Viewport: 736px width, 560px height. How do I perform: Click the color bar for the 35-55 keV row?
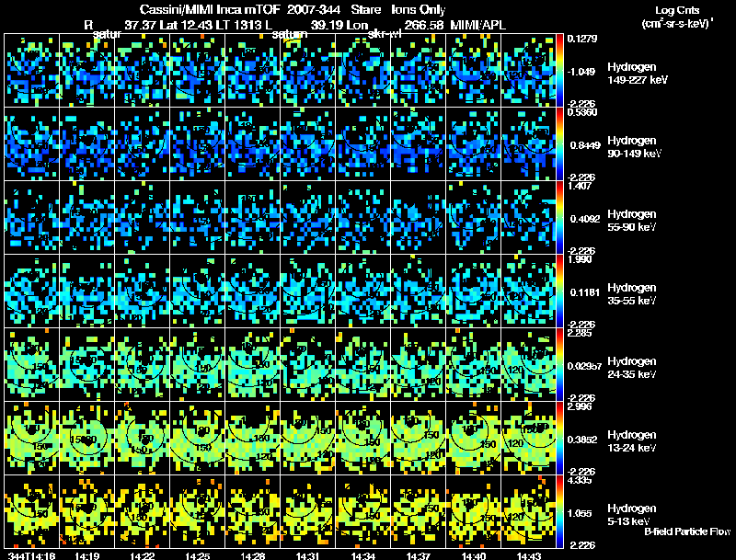559,291
